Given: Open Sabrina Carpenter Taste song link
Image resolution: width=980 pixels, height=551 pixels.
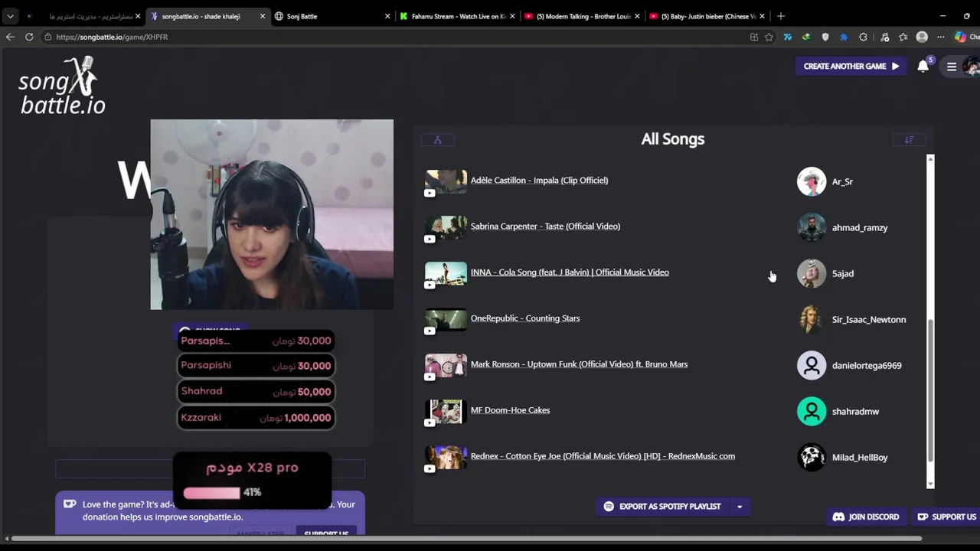Looking at the screenshot, I should click(x=545, y=227).
